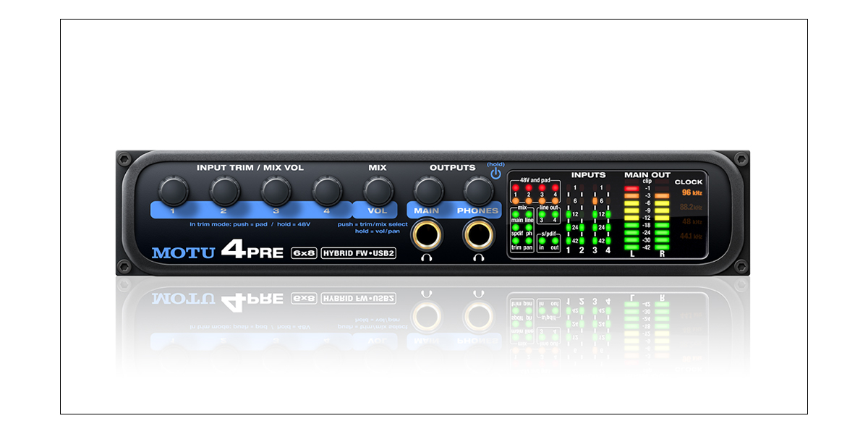Click the headphone jack below the PHONES knob
The width and height of the screenshot is (868, 434).
point(478,235)
